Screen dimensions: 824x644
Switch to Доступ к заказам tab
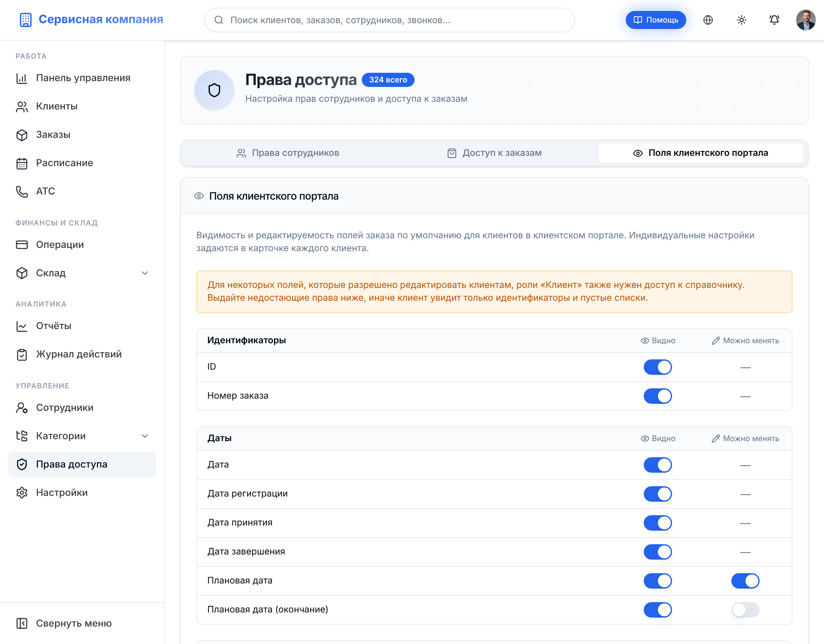[494, 153]
